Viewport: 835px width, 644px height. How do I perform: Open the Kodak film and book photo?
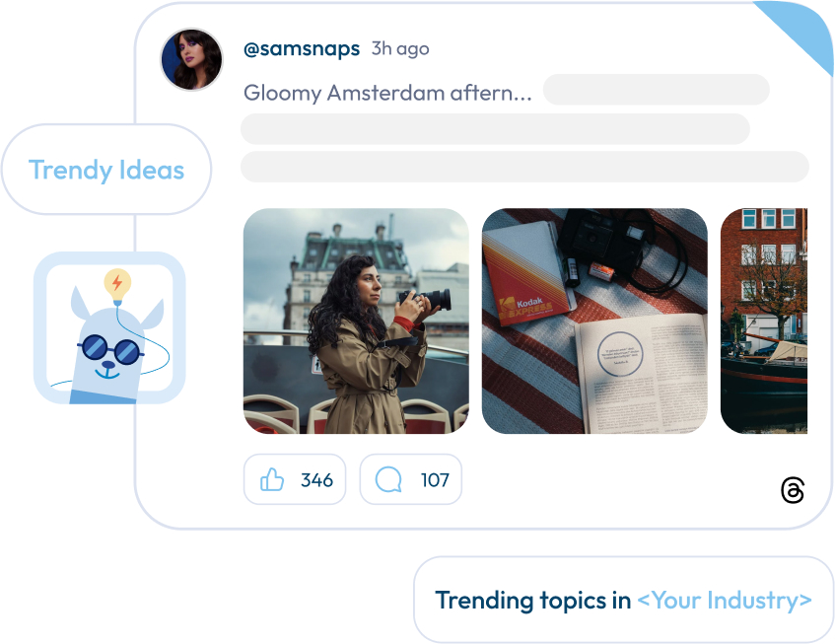tap(594, 321)
